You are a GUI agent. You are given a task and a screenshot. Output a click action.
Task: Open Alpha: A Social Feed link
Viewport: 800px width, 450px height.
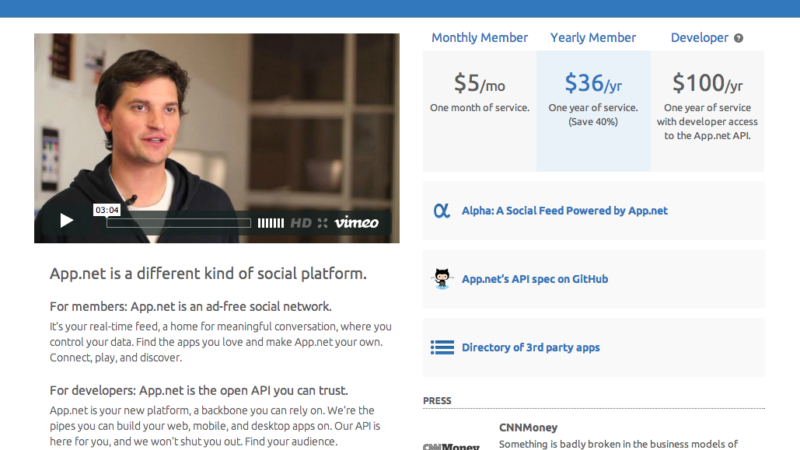tap(564, 211)
